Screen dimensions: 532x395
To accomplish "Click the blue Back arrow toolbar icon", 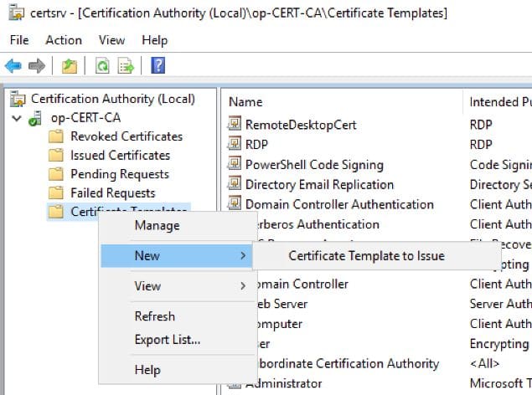I will [13, 66].
